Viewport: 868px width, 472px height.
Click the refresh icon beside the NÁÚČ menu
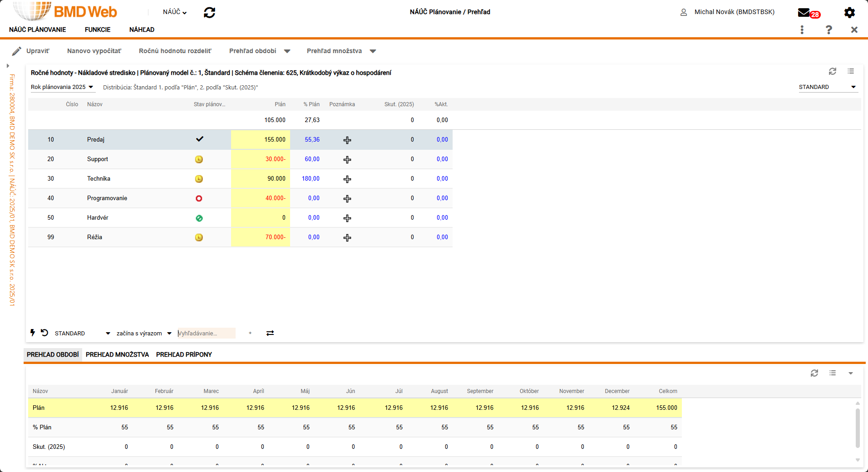(209, 13)
